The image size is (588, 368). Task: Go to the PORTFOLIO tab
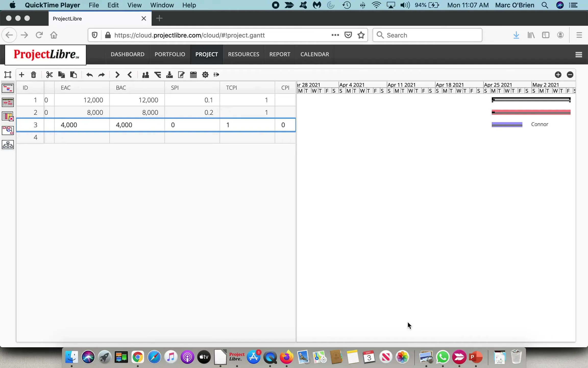click(170, 54)
